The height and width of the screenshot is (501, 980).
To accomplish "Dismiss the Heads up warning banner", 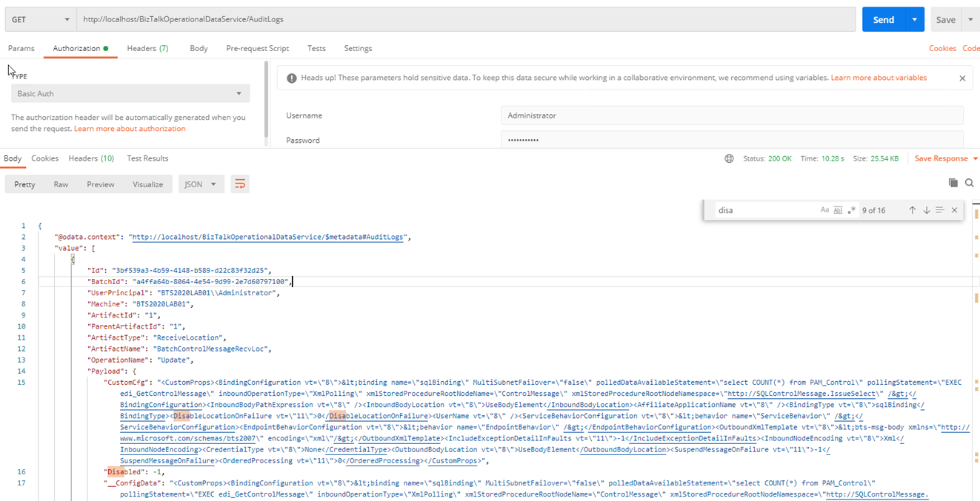I will (962, 78).
